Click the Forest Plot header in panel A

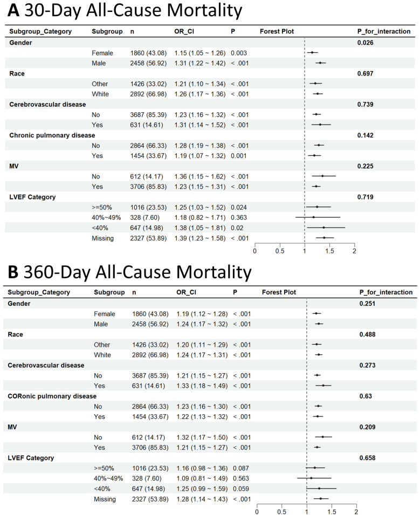point(277,31)
